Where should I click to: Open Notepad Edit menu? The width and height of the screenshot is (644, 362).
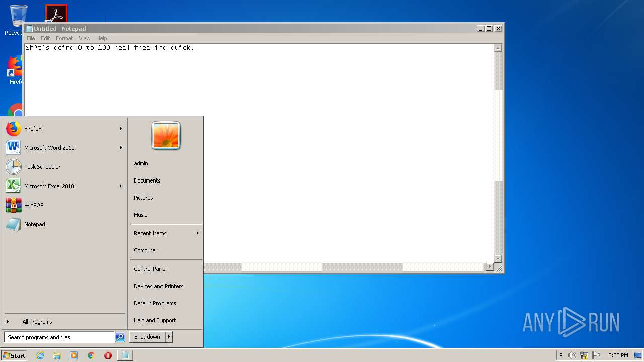(45, 38)
